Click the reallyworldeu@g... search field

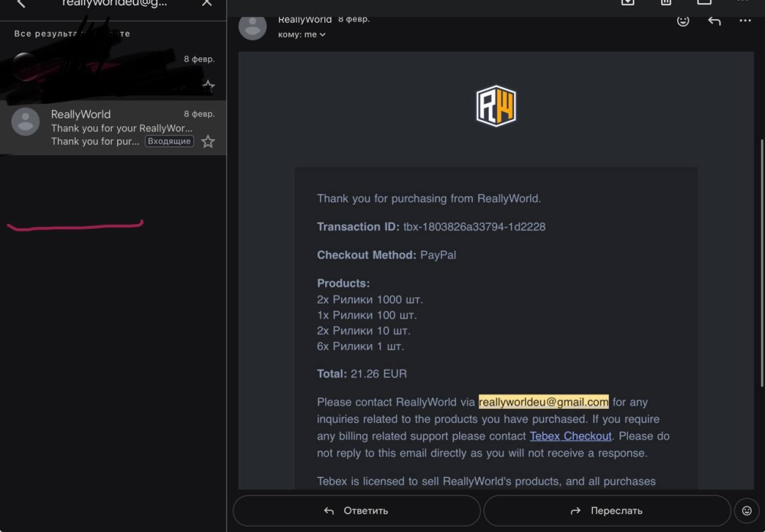coord(114,3)
